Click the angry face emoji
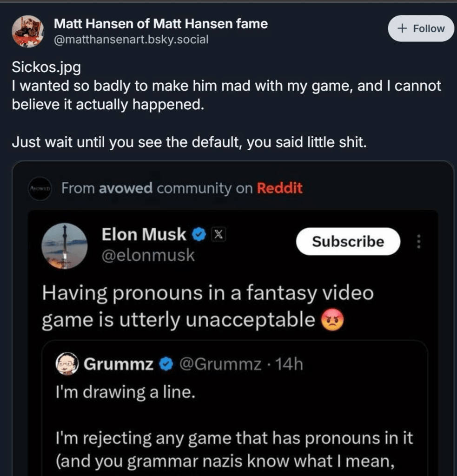This screenshot has width=457, height=476. coord(332,320)
